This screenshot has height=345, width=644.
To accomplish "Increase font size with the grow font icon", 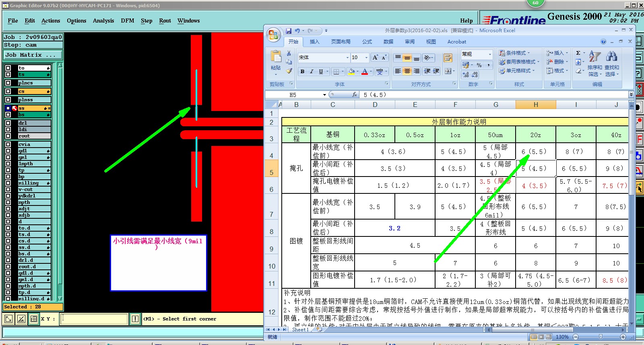I will pos(375,57).
